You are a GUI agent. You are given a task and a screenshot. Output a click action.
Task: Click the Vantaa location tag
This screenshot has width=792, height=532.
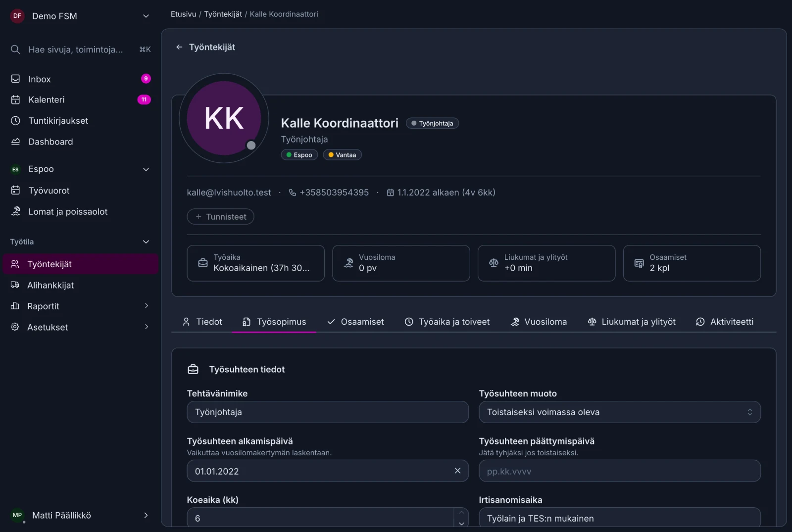tap(342, 155)
